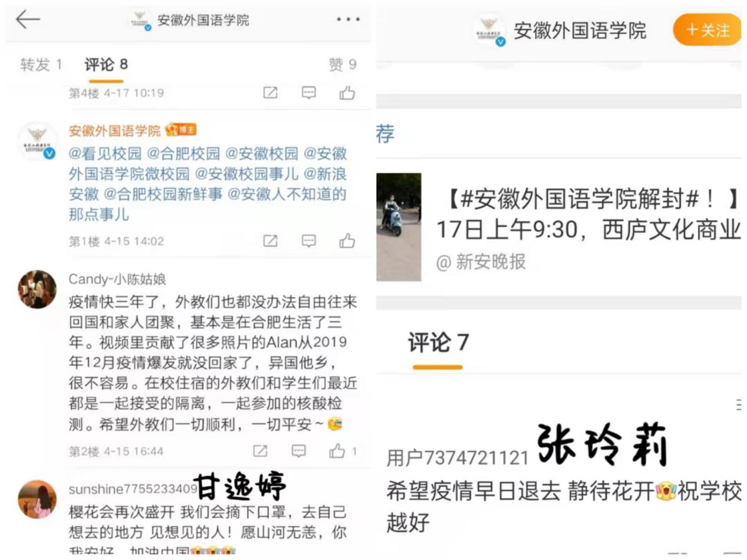The image size is (747, 560).
Task: Repost the 1st floor comment at 14:02
Action: [x=270, y=241]
